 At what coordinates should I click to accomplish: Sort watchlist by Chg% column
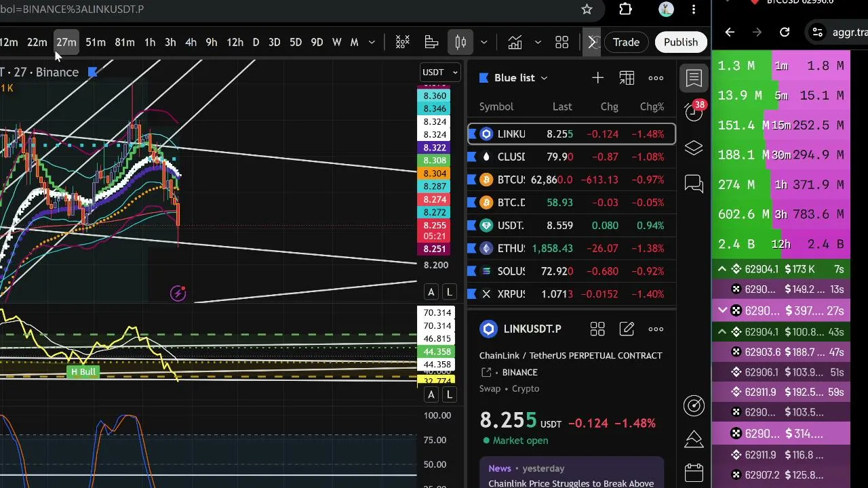(x=652, y=106)
